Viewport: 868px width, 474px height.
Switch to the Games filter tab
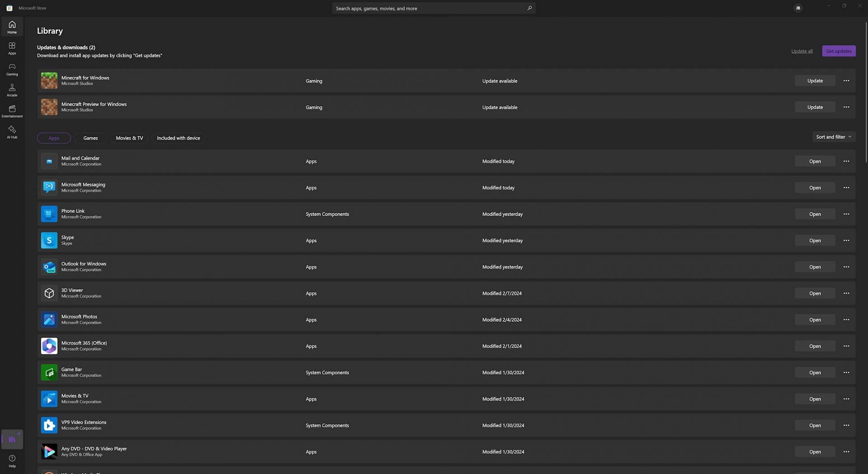[x=90, y=138]
